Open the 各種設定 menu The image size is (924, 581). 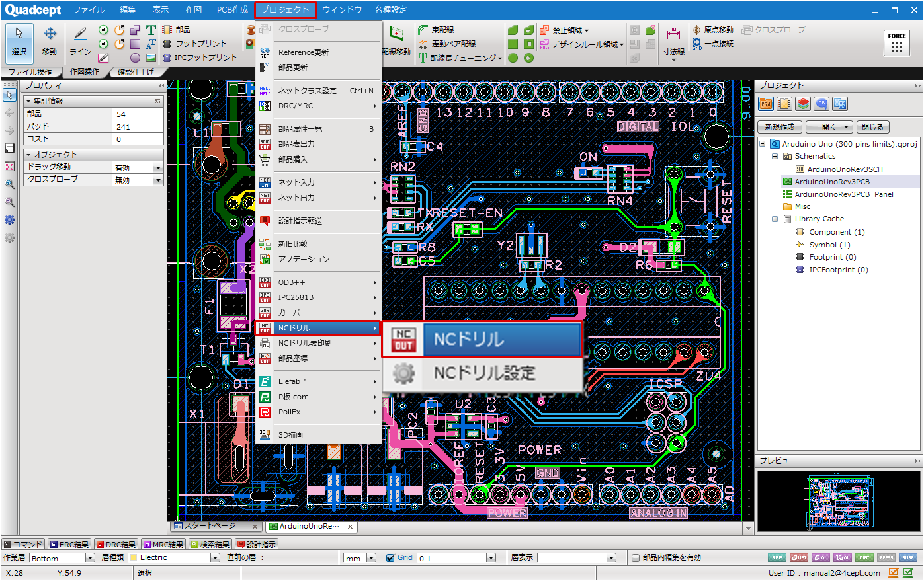[x=391, y=10]
